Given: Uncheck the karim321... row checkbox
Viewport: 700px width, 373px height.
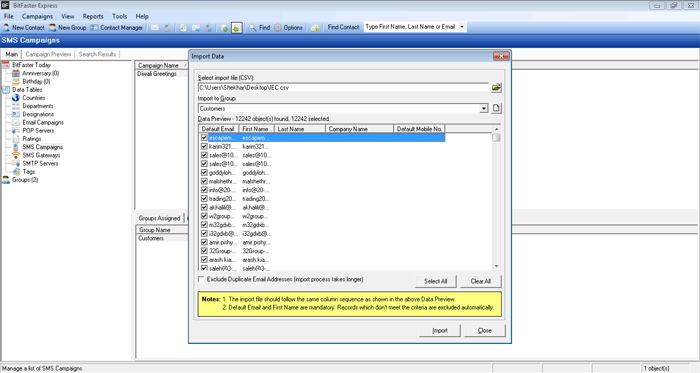Looking at the screenshot, I should 204,146.
